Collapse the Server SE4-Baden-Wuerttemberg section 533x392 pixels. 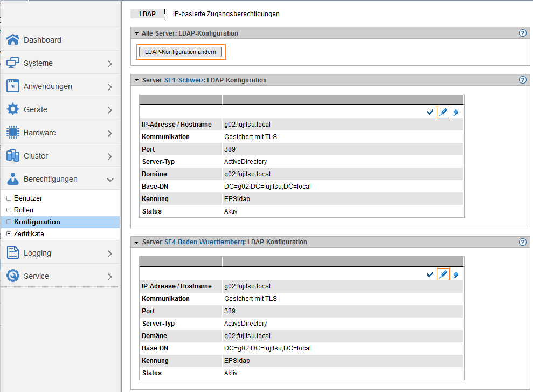point(137,242)
